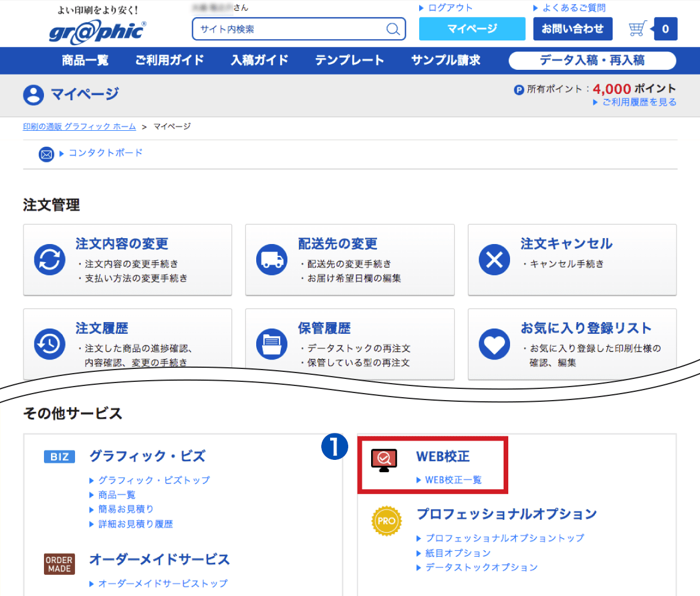Viewport: 700px width, 596px height.
Task: Click the shopping cart icon
Action: coord(637,29)
